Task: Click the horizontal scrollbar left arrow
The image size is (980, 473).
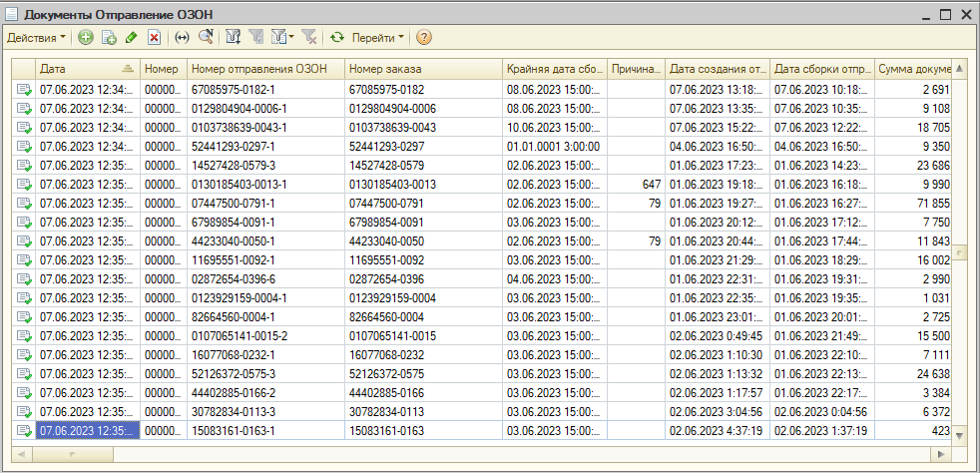Action: (22, 454)
